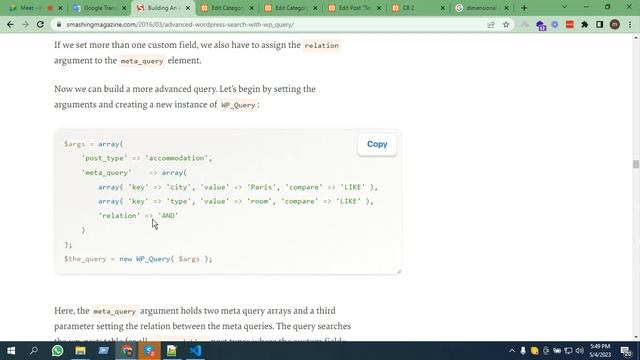Share this page icon in address bar

tap(491, 24)
